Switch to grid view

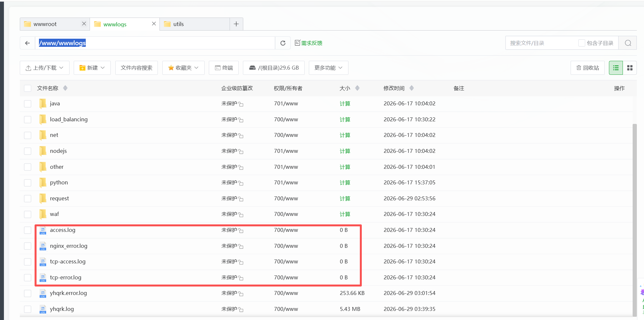coord(630,68)
